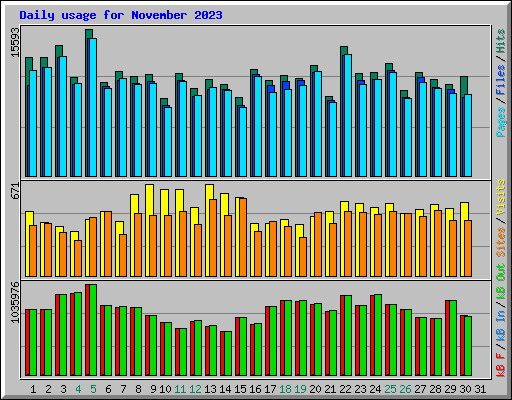Select the orange sites bar for day 4
Image resolution: width=512 pixels, height=400 pixels.
tap(78, 258)
